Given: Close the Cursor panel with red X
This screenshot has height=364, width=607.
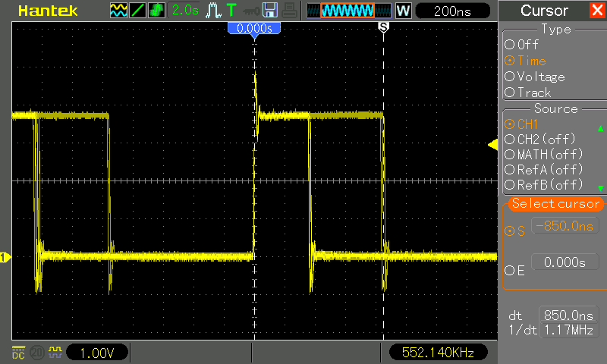Looking at the screenshot, I should pyautogui.click(x=597, y=11).
